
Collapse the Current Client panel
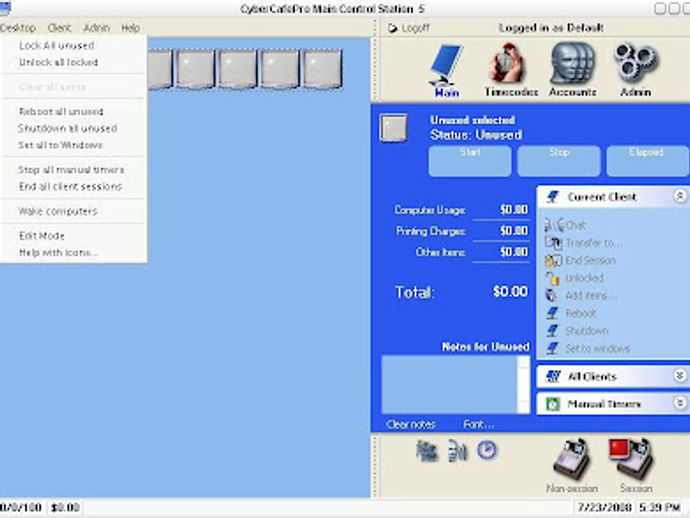coord(680,196)
